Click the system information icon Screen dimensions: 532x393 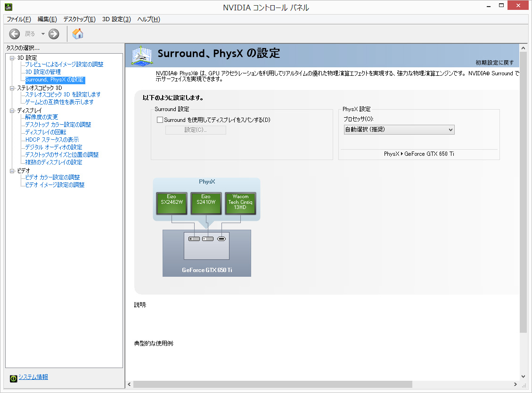[x=14, y=378]
